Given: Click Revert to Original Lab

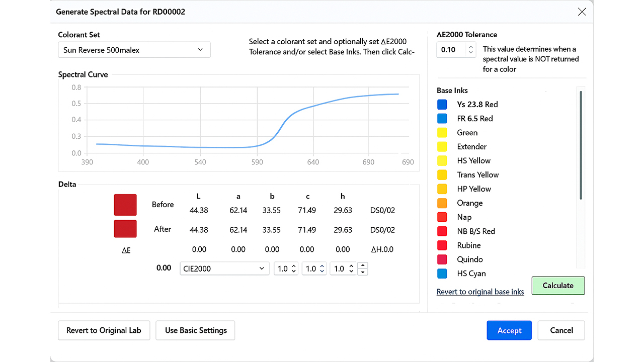Looking at the screenshot, I should 104,330.
